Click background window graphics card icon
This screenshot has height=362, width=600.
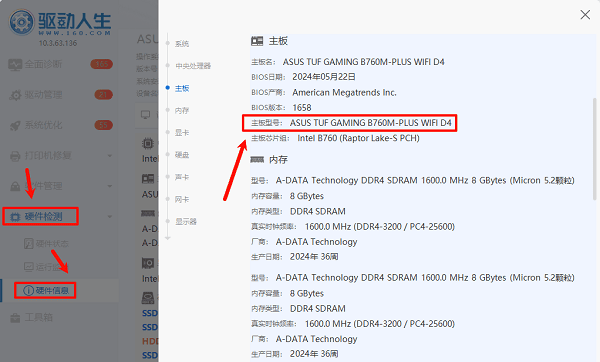pyautogui.click(x=148, y=263)
